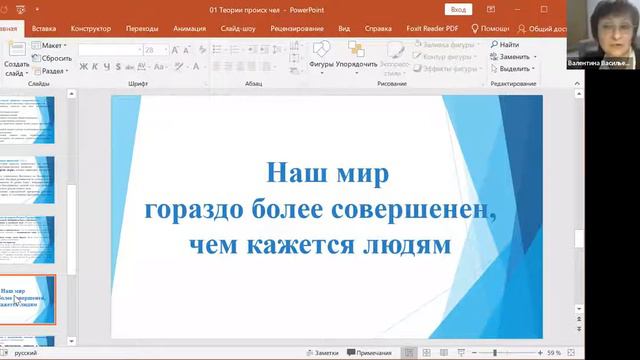Apply numbered list formatting

point(235,50)
